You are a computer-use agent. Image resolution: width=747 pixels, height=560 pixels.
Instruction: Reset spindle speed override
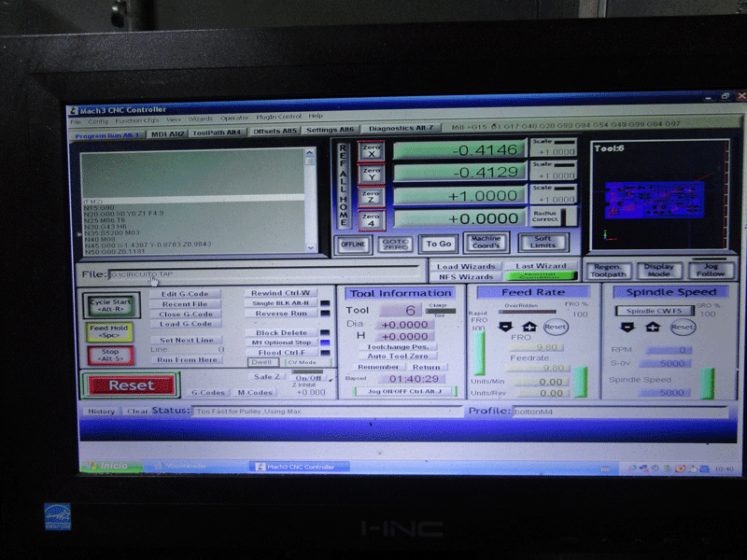pos(683,328)
